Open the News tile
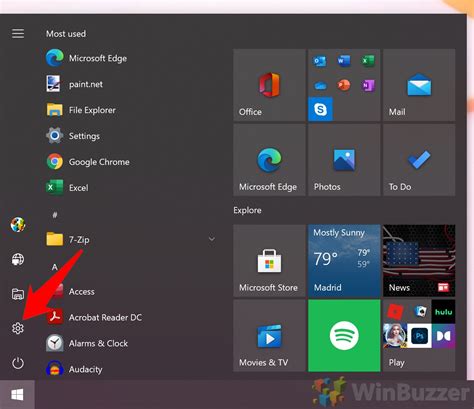Image resolution: width=474 pixels, height=409 pixels. point(419,261)
